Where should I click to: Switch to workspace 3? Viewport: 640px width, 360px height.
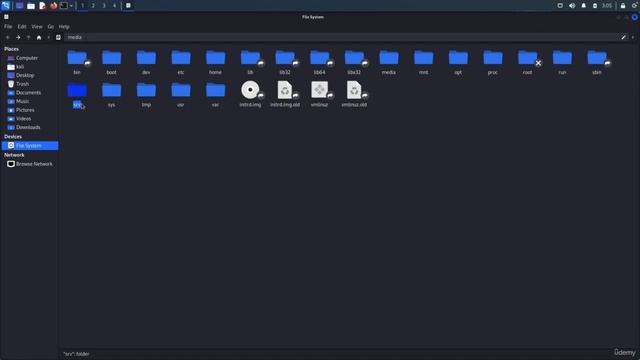(104, 6)
